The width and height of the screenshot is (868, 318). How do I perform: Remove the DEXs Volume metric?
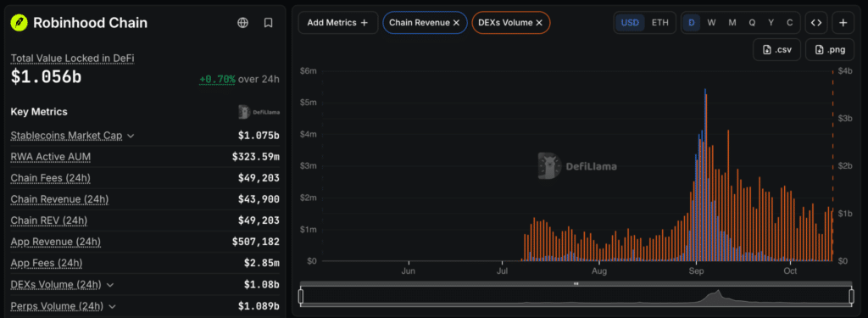coord(538,23)
